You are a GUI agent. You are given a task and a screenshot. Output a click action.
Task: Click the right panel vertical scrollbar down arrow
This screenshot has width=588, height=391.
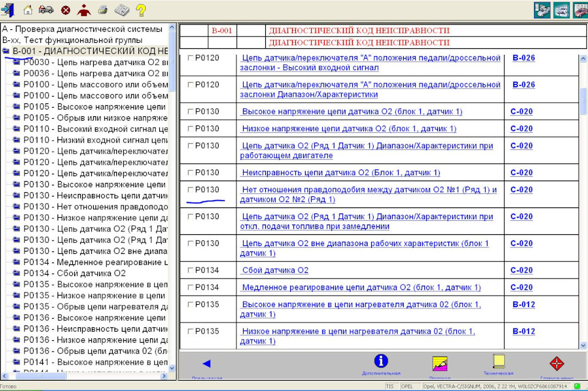point(582,345)
